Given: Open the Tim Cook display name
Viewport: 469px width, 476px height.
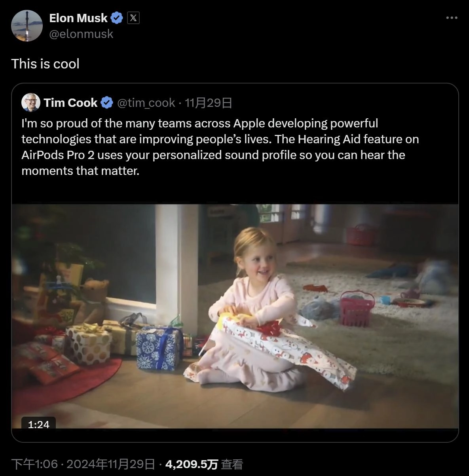Looking at the screenshot, I should click(x=70, y=103).
